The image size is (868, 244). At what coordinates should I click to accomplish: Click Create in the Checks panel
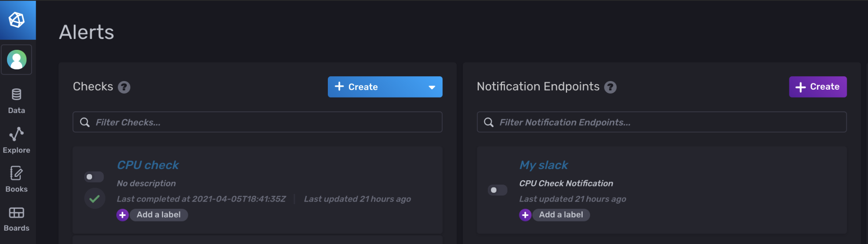point(363,87)
